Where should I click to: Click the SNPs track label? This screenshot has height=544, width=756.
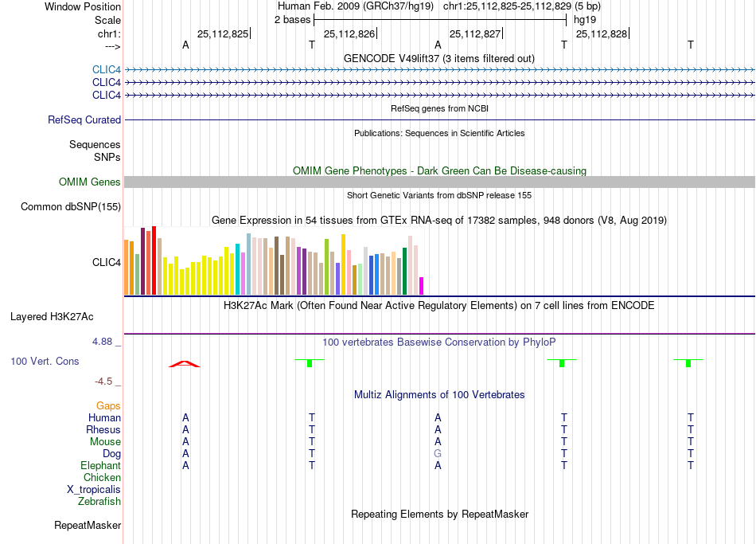107,158
